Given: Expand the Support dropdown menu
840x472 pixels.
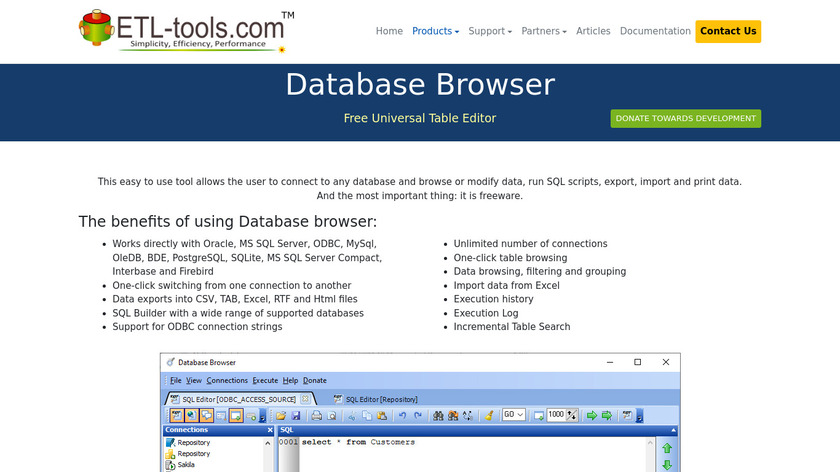Looking at the screenshot, I should point(490,31).
